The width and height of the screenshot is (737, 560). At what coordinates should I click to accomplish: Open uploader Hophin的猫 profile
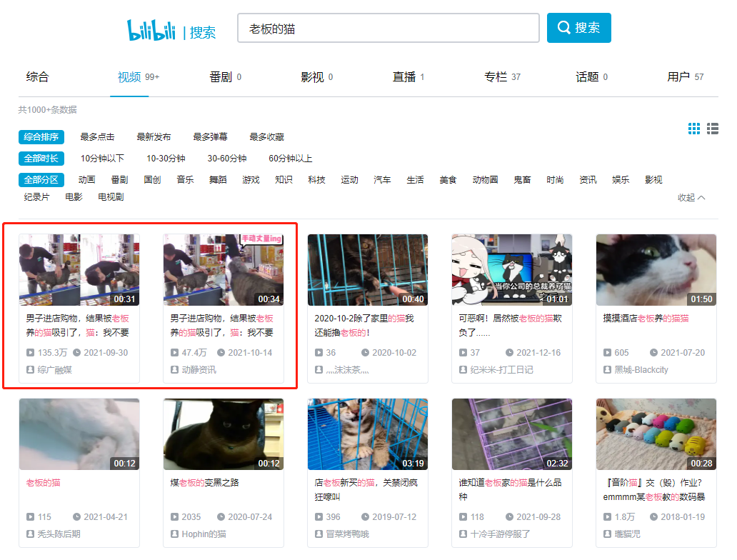[x=203, y=534]
